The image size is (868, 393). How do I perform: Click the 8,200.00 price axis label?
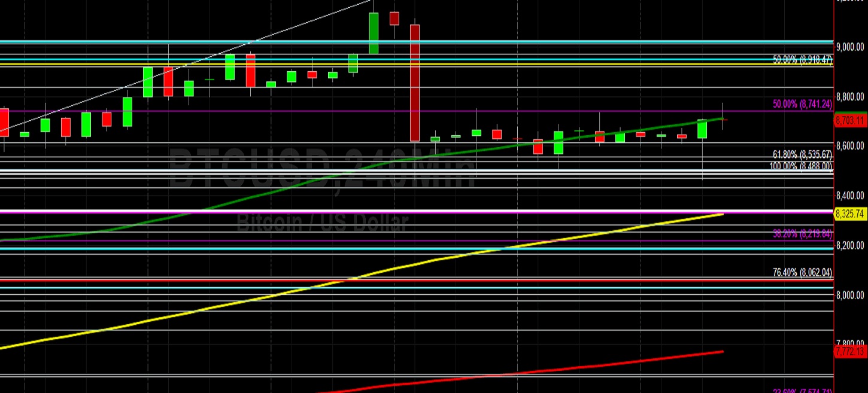[850, 245]
